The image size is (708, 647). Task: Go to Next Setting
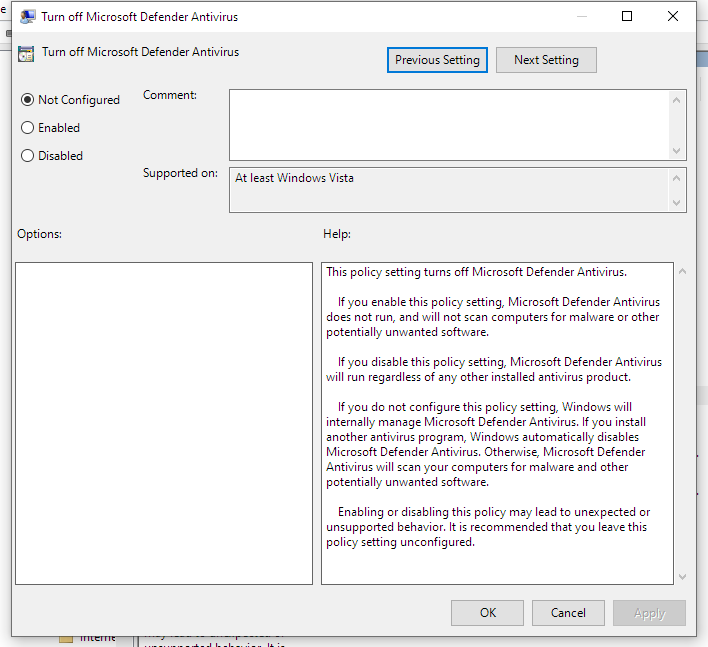click(546, 60)
